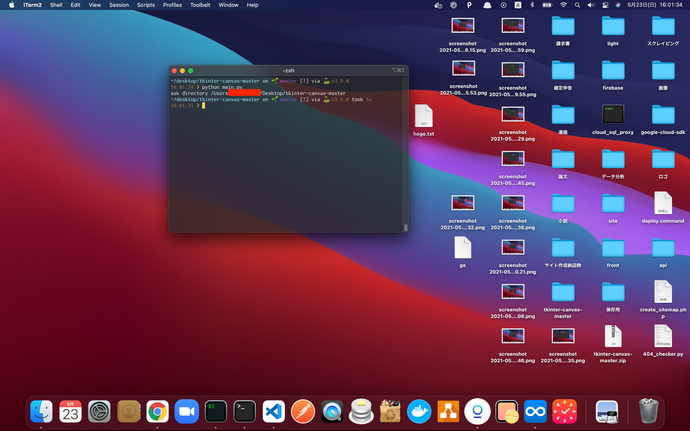
Task: Open Postman from the Dock
Action: (303, 411)
